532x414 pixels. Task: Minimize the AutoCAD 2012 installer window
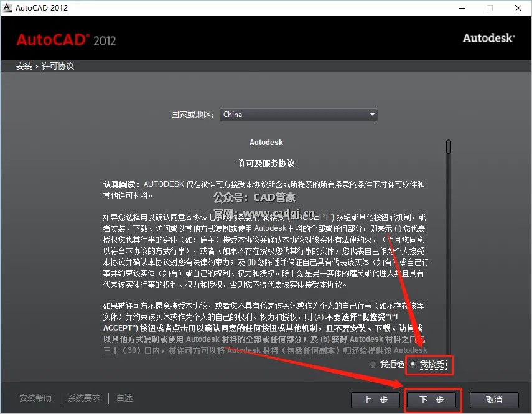[x=462, y=8]
